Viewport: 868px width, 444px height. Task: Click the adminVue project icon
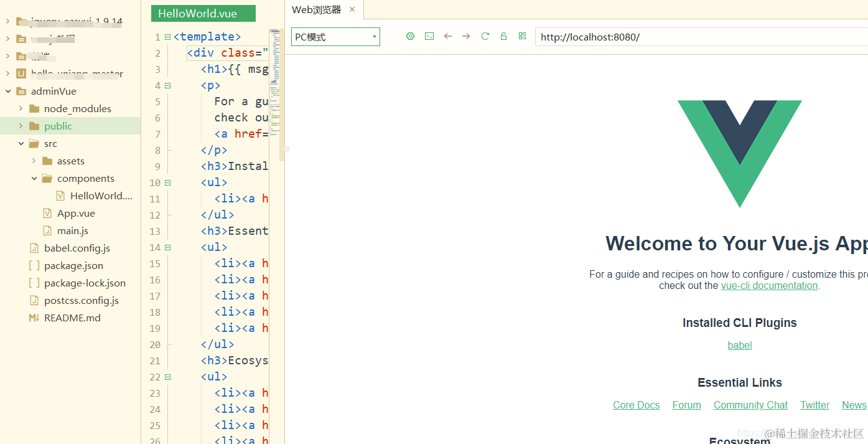21,91
